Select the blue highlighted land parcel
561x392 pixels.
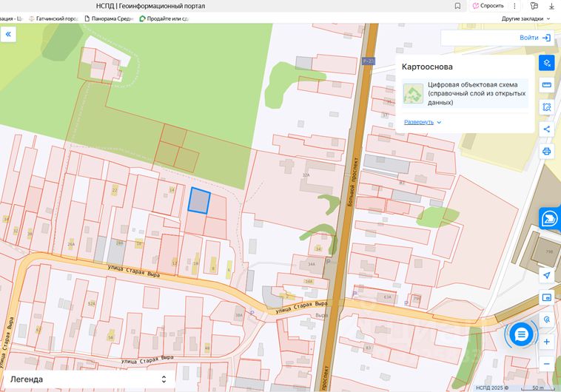199,201
